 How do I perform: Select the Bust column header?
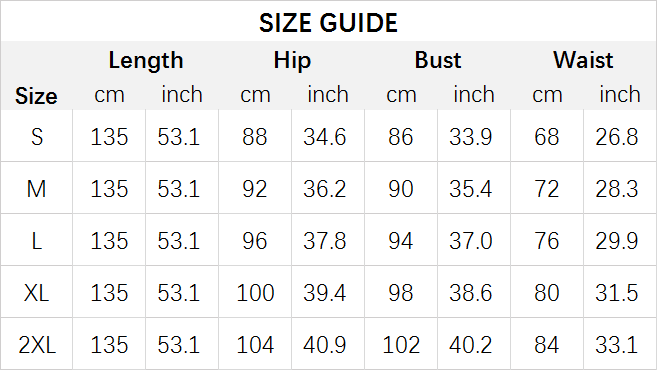coord(438,60)
